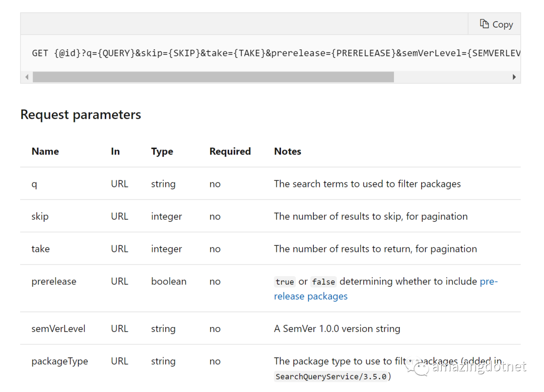Click the 'URL' cell in the semVerLevel row
544x392 pixels.
point(120,329)
